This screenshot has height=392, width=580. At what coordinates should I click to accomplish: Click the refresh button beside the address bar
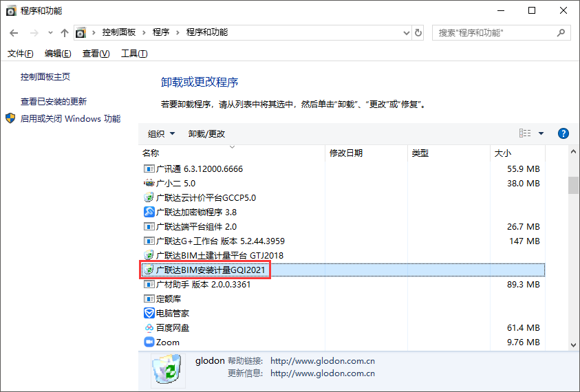tap(418, 32)
